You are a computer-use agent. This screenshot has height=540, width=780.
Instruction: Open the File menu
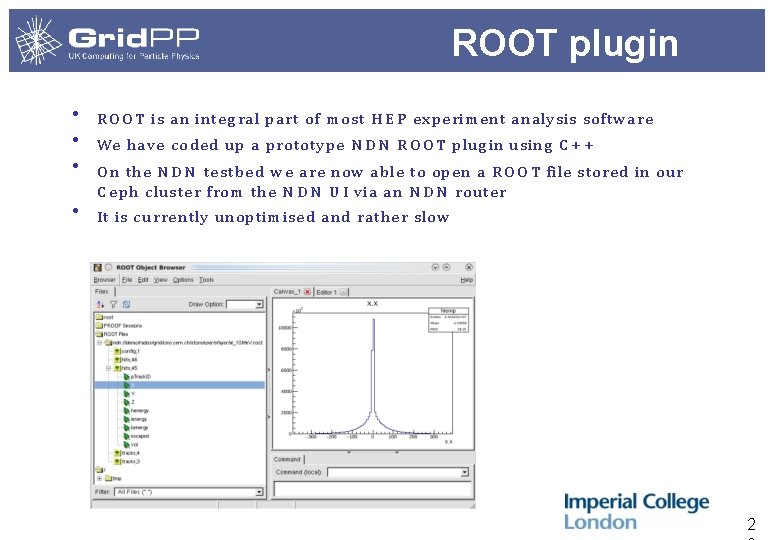pos(127,280)
